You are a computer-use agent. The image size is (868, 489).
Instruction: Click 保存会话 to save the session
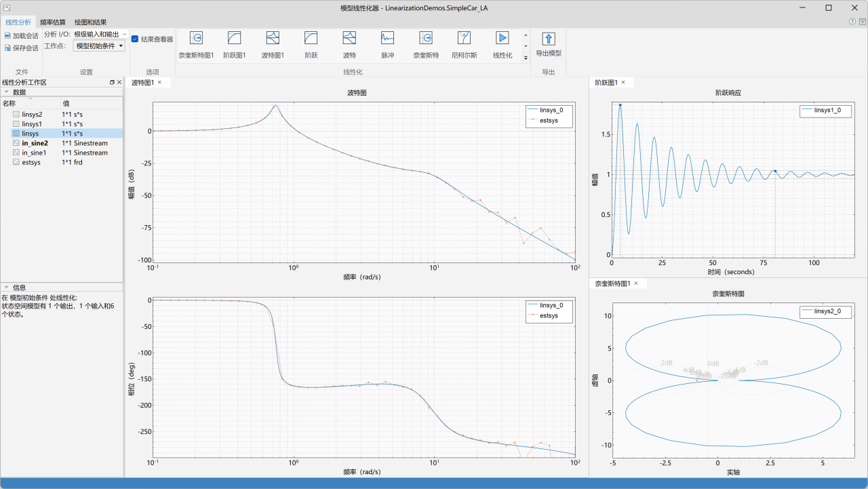click(x=22, y=48)
